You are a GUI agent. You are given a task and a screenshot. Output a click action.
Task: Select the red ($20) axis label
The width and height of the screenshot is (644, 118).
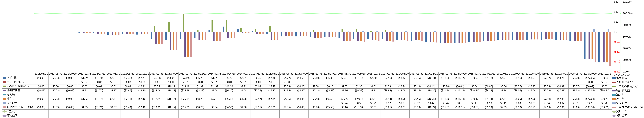coord(617,52)
